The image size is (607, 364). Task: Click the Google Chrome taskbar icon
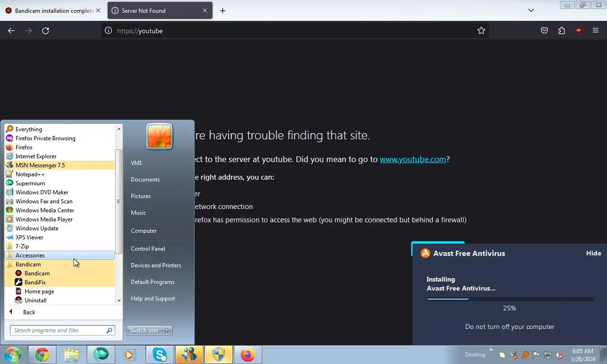click(42, 355)
